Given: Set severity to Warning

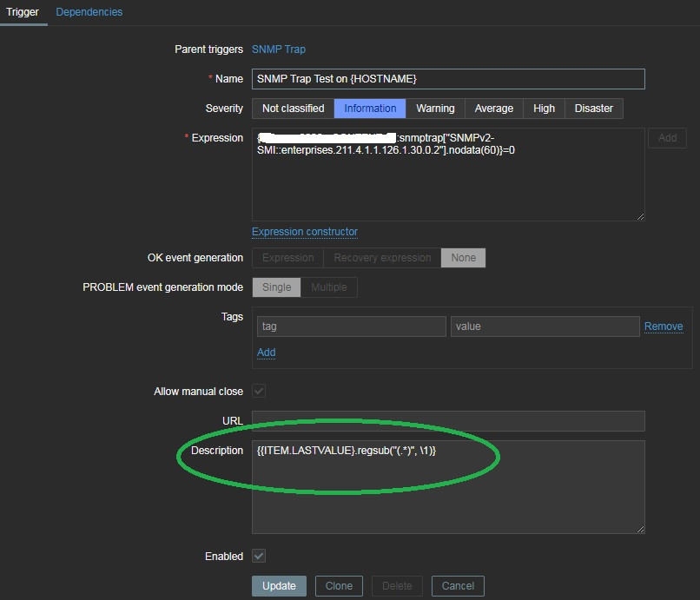Looking at the screenshot, I should click(435, 109).
